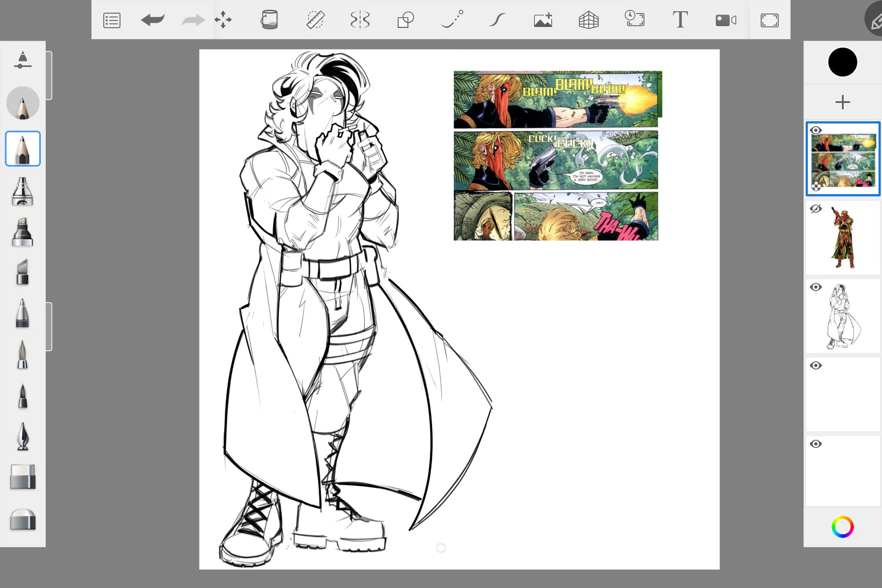Add text with the T tool
This screenshot has width=882, height=588.
[x=680, y=20]
